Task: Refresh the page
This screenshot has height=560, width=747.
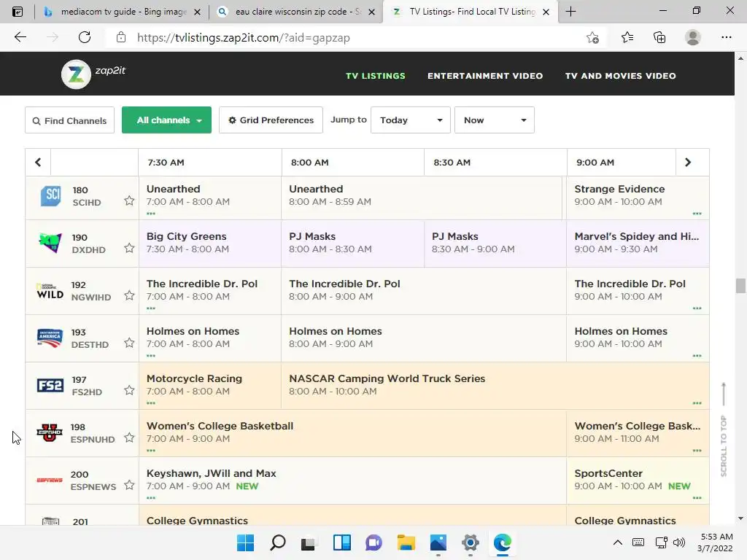Action: pos(85,37)
